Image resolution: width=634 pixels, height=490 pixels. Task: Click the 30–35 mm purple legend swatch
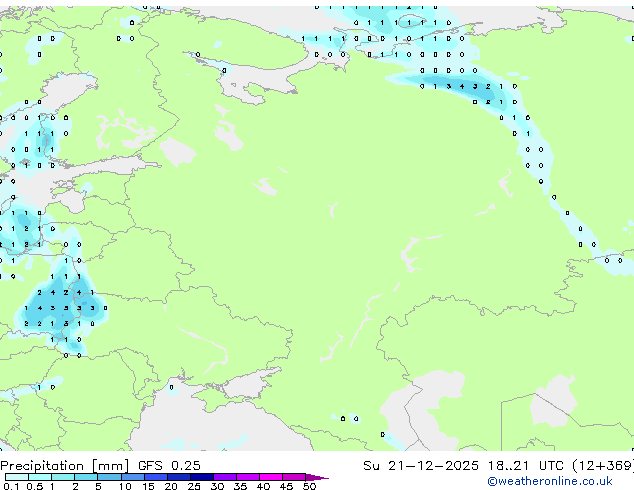224,477
